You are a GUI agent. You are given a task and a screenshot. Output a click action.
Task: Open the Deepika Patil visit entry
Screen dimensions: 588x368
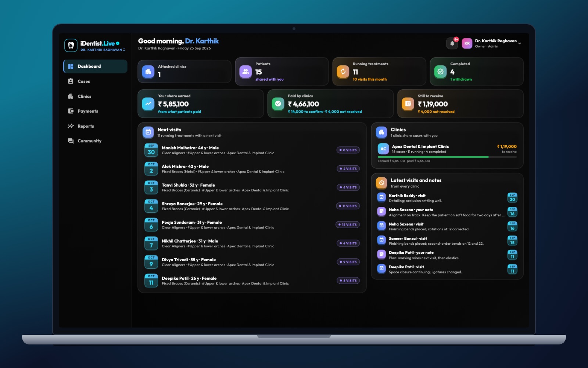(447, 269)
